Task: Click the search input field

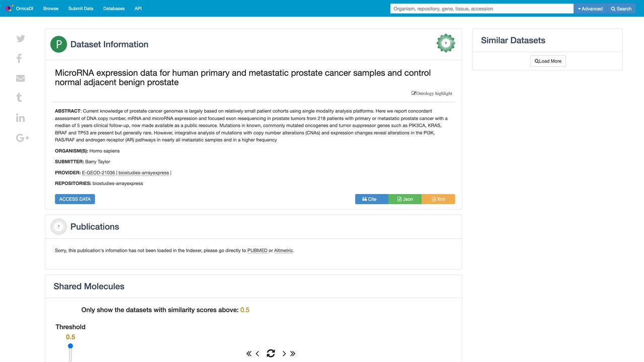Action: tap(482, 9)
